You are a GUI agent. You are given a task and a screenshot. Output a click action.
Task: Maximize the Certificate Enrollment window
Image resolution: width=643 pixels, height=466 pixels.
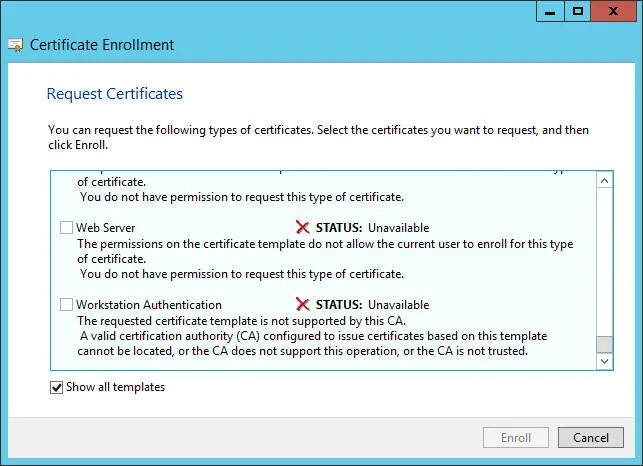577,11
